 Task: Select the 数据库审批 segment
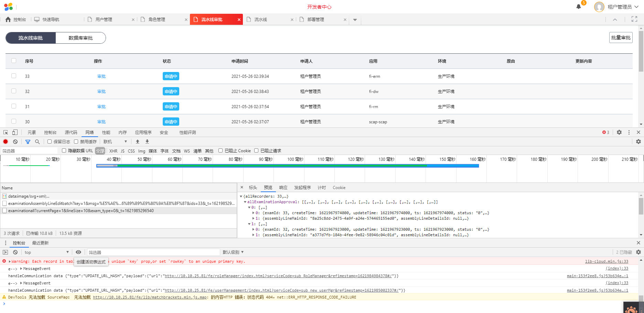80,38
